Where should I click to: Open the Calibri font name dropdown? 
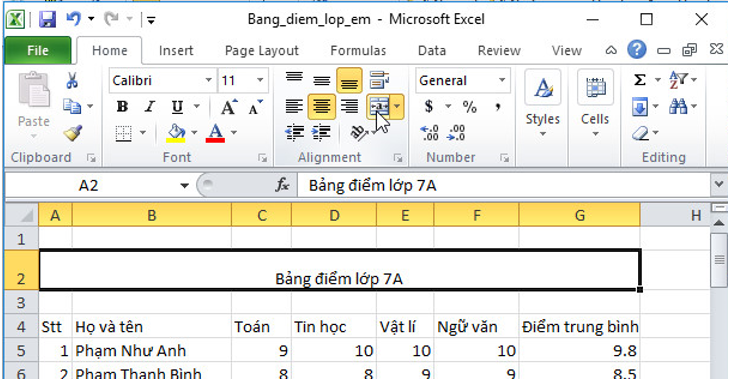click(208, 80)
